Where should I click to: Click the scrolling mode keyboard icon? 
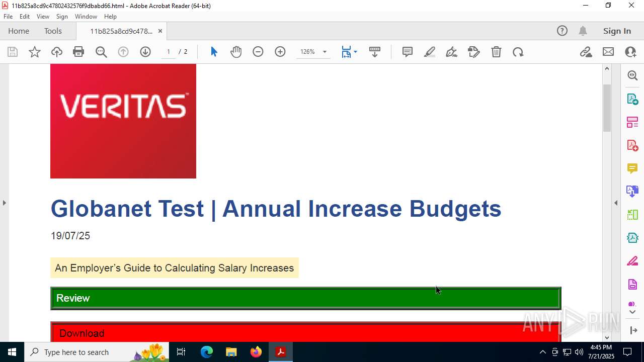pos(375,52)
